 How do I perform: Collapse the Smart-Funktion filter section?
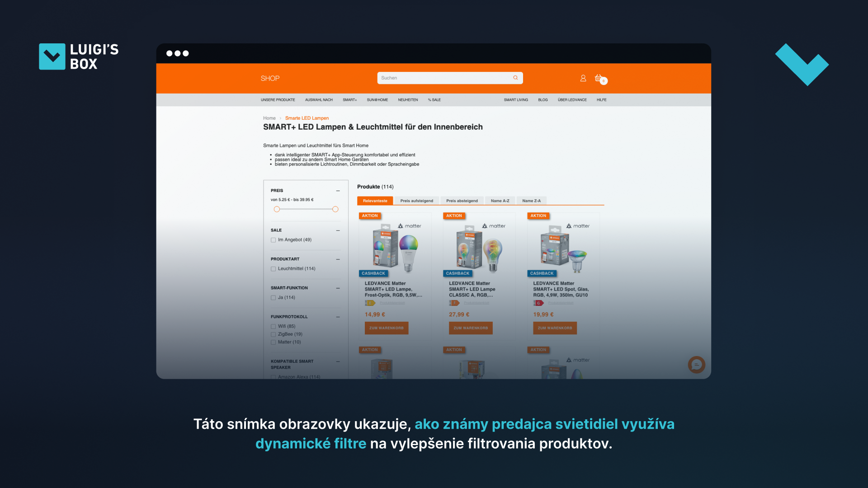click(338, 288)
